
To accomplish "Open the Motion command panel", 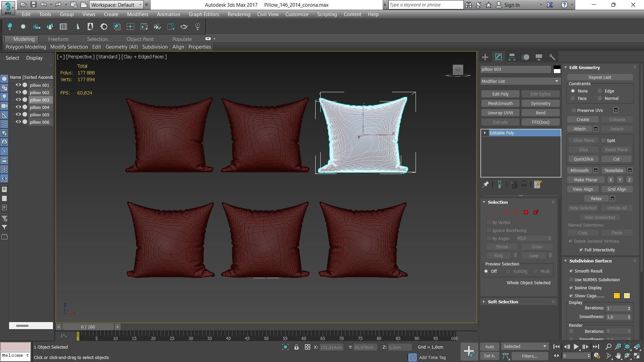I will [x=526, y=57].
